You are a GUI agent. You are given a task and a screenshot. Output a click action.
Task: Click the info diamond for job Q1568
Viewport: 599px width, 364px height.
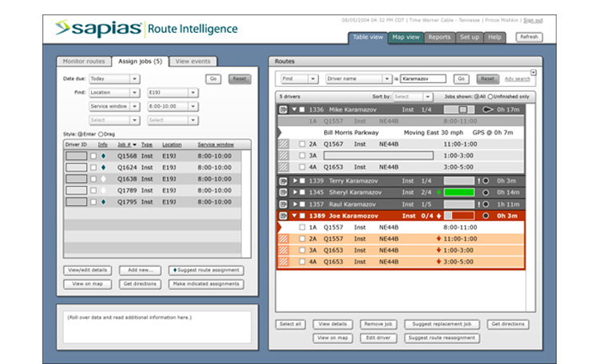pyautogui.click(x=103, y=156)
